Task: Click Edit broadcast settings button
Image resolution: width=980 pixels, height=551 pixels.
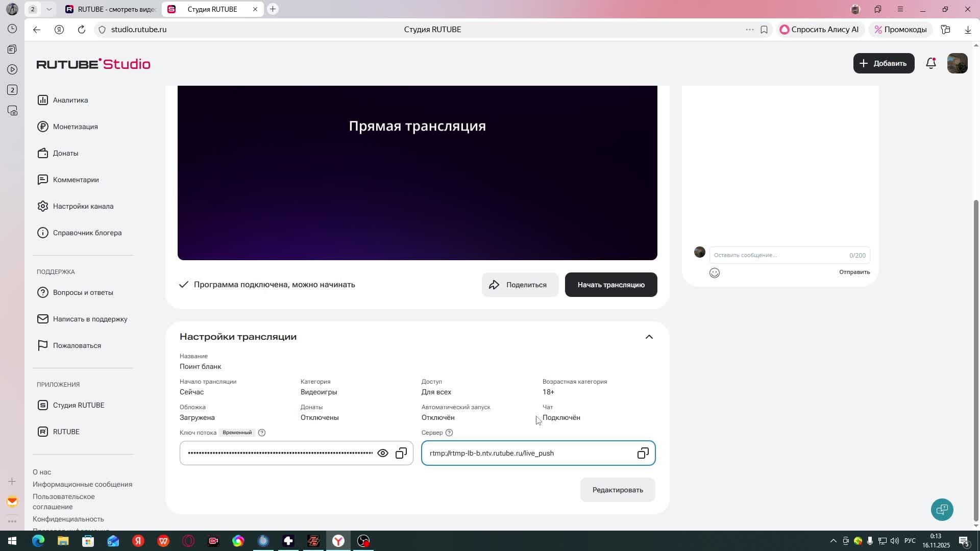Action: [617, 490]
